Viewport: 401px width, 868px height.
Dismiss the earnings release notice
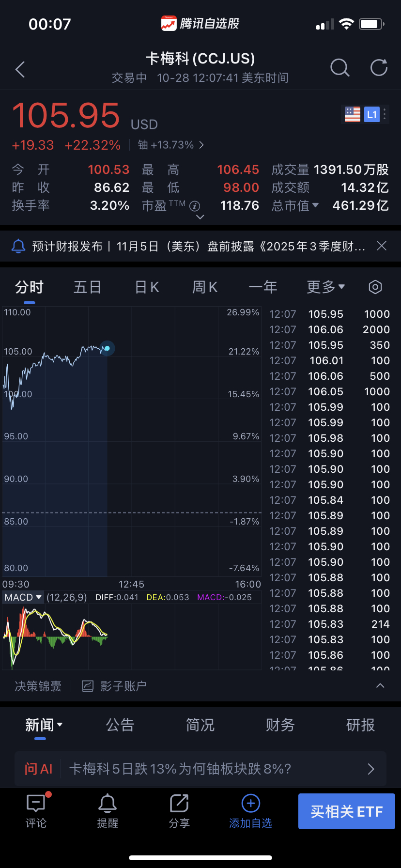tap(382, 246)
